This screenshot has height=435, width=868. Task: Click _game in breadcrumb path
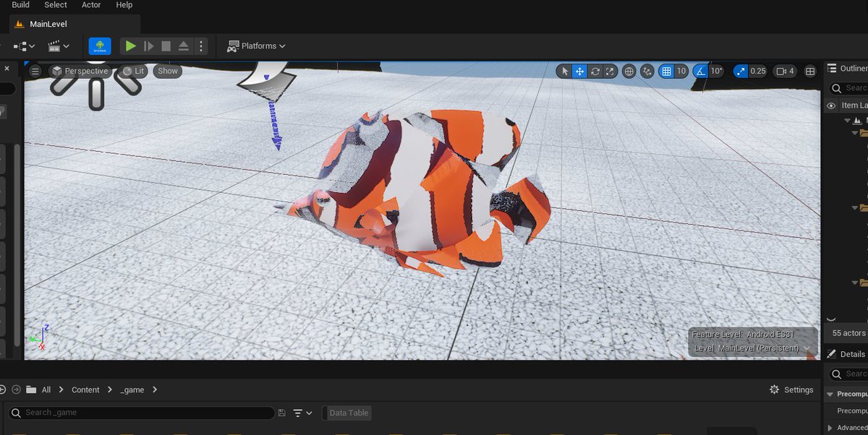[132, 389]
